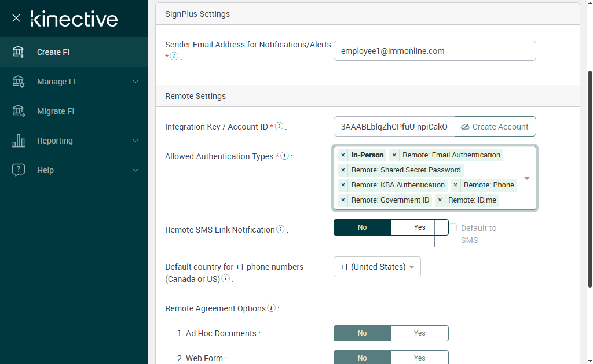Click the Reporting bar chart icon

tap(18, 140)
